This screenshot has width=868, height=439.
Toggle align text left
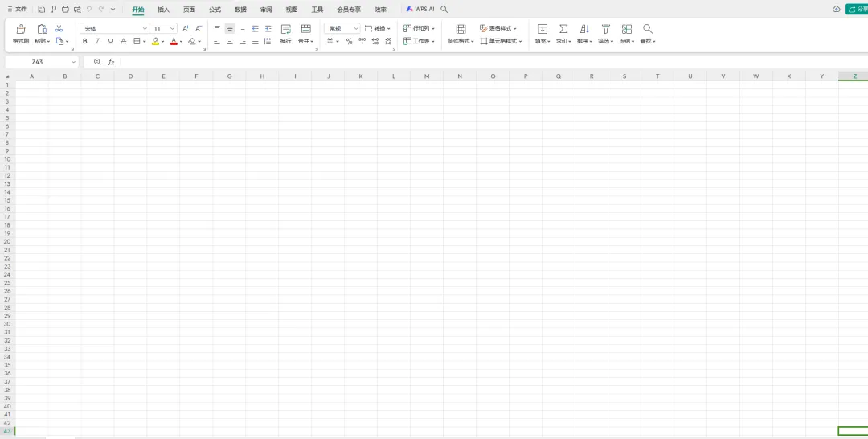coord(217,42)
